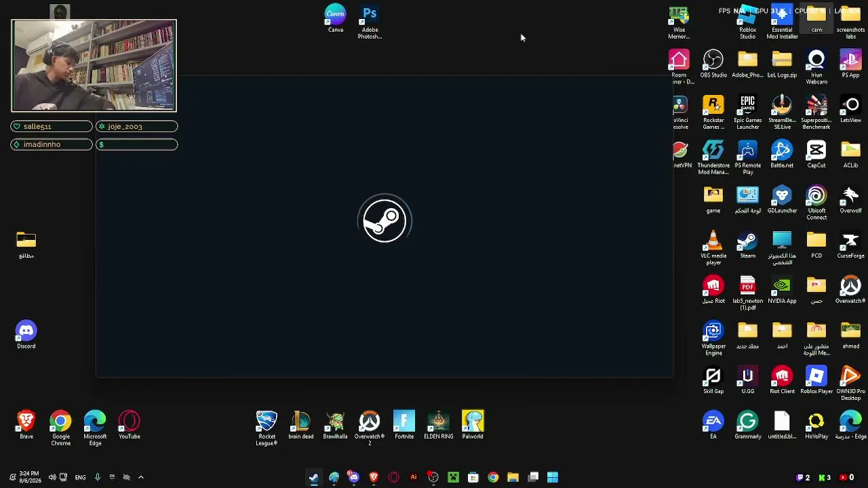Select the Brave browser desktop icon

click(x=26, y=426)
